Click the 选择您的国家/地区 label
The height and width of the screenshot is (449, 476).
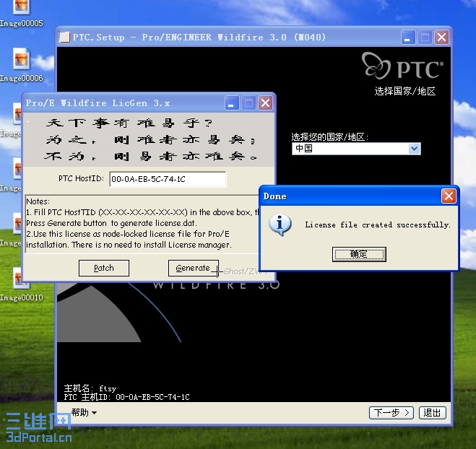tap(329, 137)
